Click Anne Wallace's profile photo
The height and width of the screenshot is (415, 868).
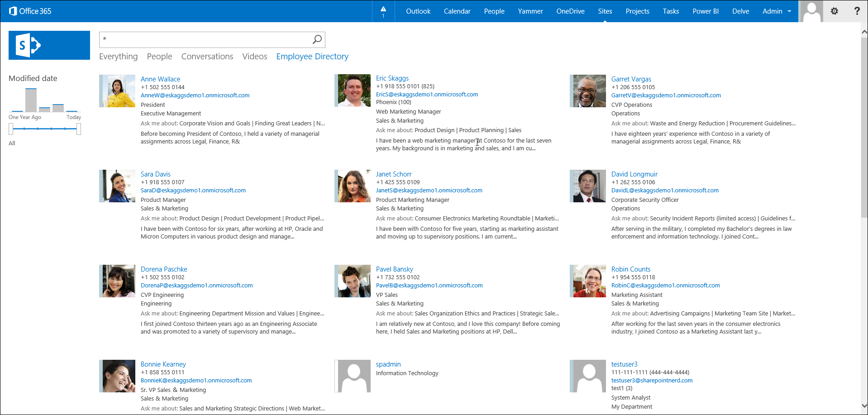pos(117,91)
